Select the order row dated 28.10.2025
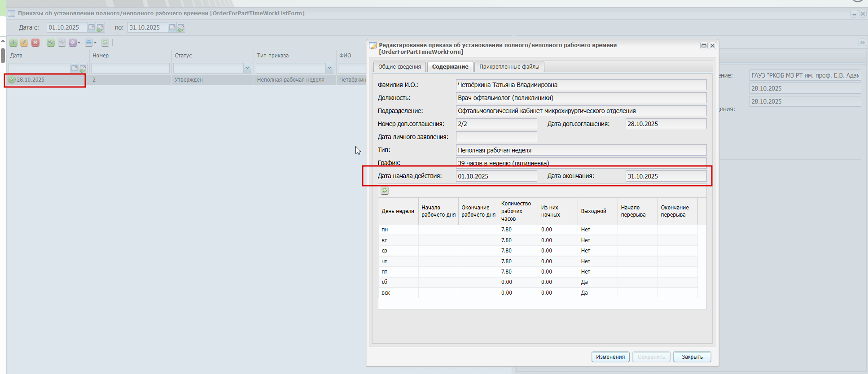Image resolution: width=868 pixels, height=374 pixels. tap(186, 80)
